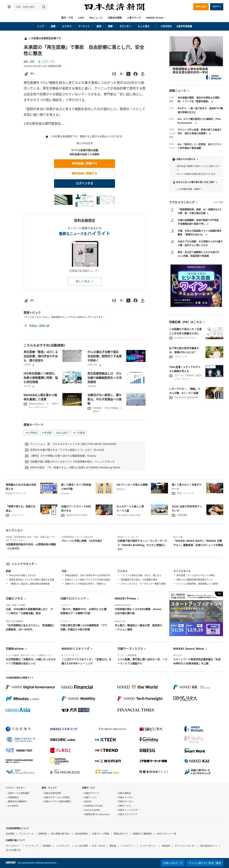Click the #大学教授 keyword tag
This screenshot has height=868, width=229.
click(x=31, y=433)
